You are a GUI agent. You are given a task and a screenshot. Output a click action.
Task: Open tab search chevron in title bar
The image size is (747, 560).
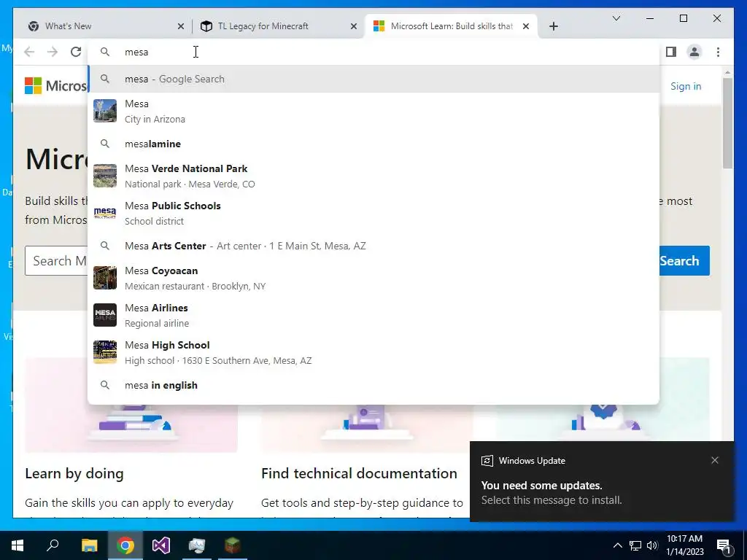coord(616,18)
